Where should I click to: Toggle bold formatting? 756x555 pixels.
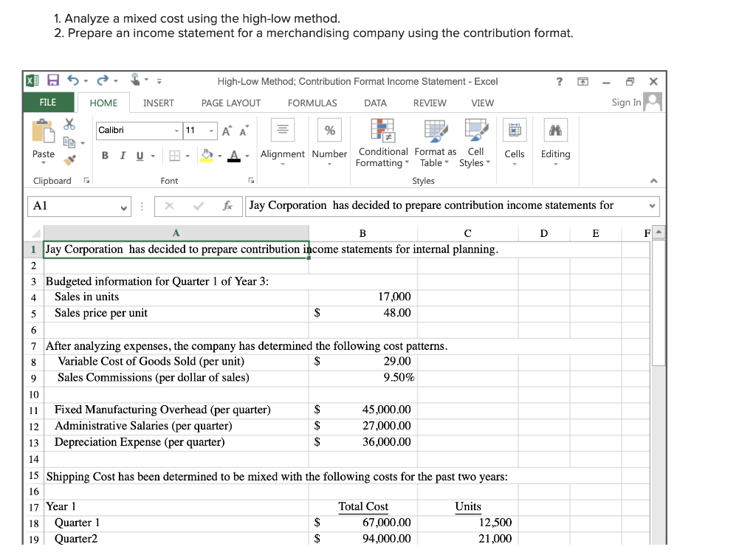coord(104,154)
